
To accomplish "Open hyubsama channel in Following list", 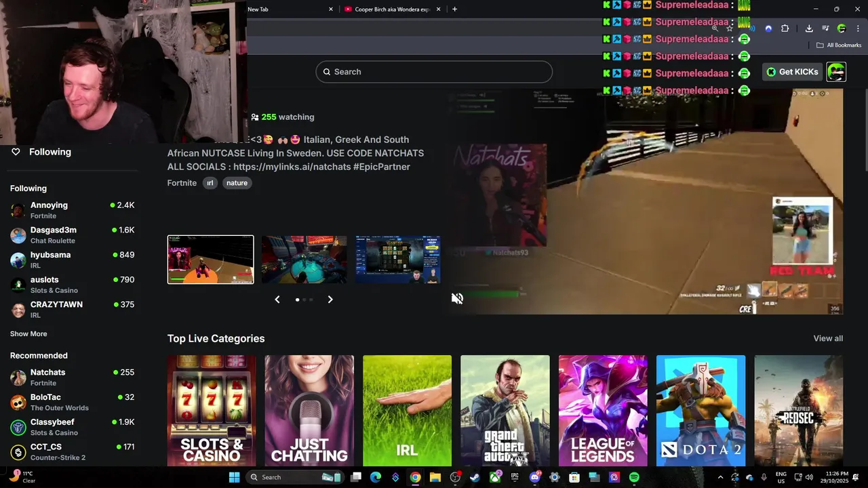I will [72, 260].
